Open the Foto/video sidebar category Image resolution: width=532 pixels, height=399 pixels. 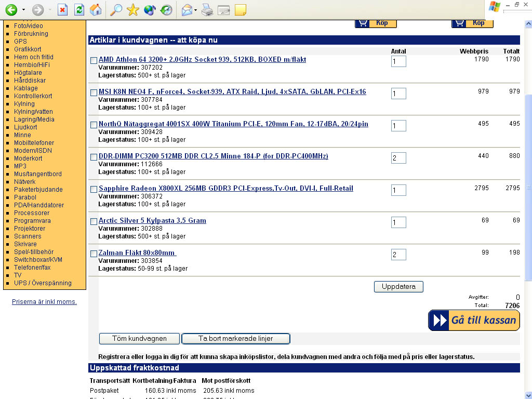click(29, 26)
